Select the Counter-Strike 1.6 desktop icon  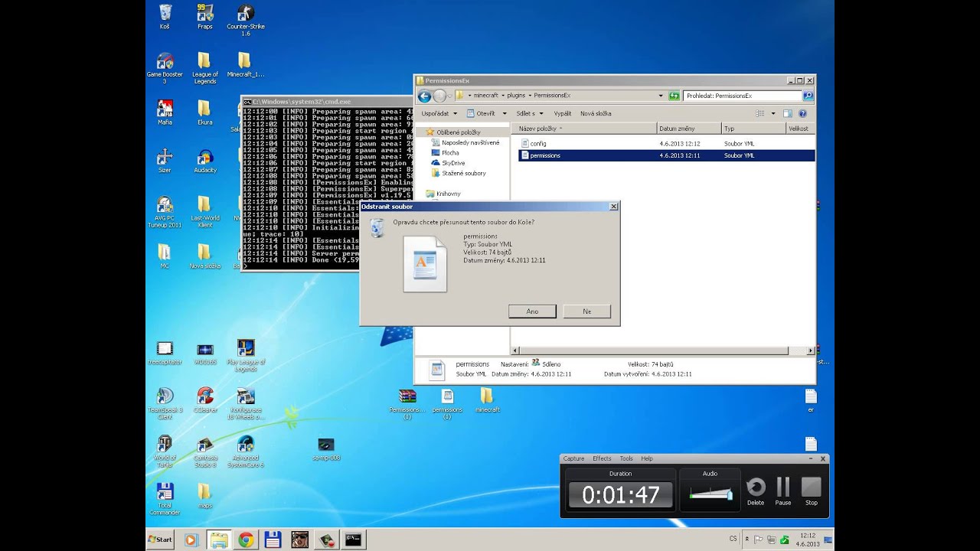[x=246, y=20]
